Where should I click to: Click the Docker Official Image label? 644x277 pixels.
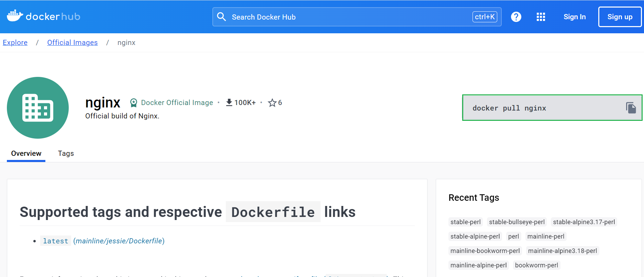tap(177, 103)
